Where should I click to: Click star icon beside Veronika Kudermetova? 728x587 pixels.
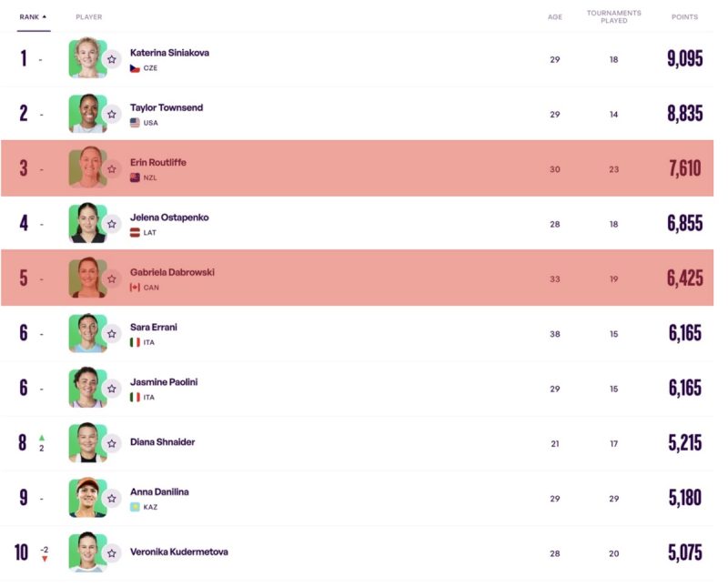112,553
